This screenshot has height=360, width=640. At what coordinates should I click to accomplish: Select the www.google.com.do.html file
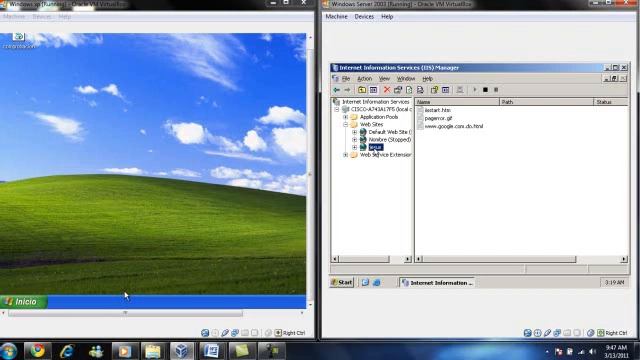tap(453, 127)
